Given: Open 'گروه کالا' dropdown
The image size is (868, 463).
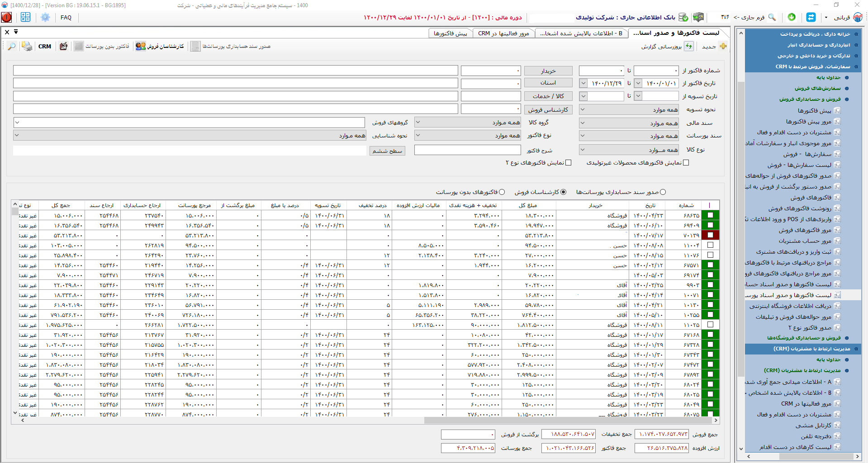Looking at the screenshot, I should pos(468,123).
